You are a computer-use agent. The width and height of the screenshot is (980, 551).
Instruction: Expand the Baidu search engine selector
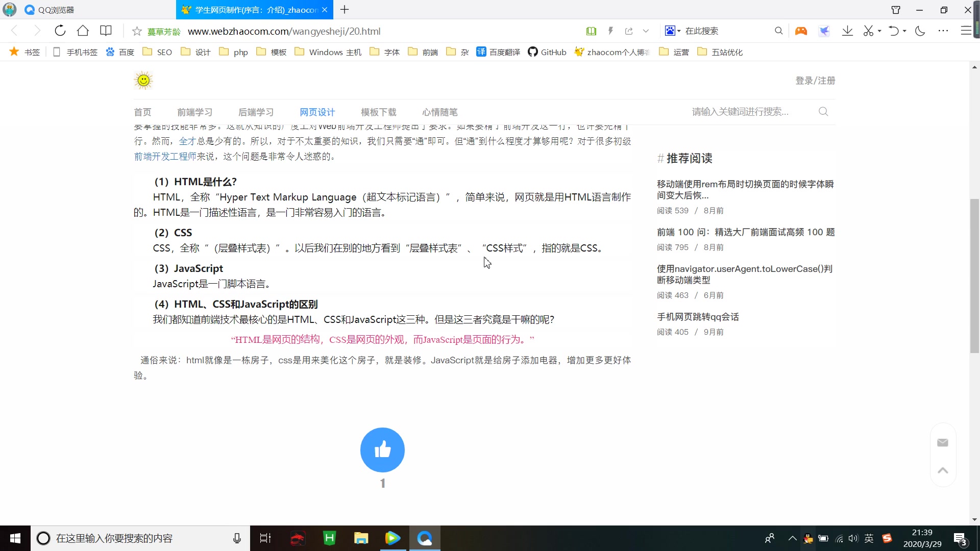(678, 31)
